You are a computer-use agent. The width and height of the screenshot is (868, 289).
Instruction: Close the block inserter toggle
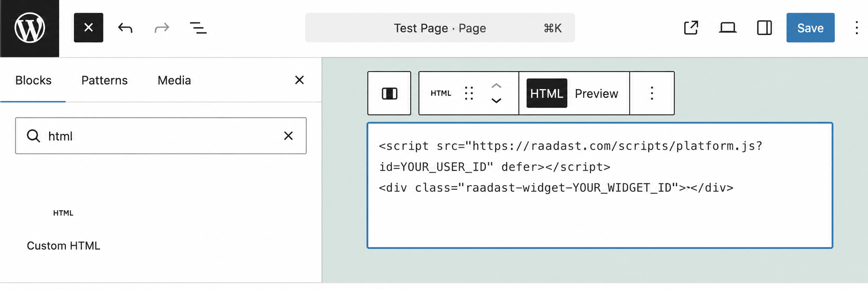[x=89, y=28]
